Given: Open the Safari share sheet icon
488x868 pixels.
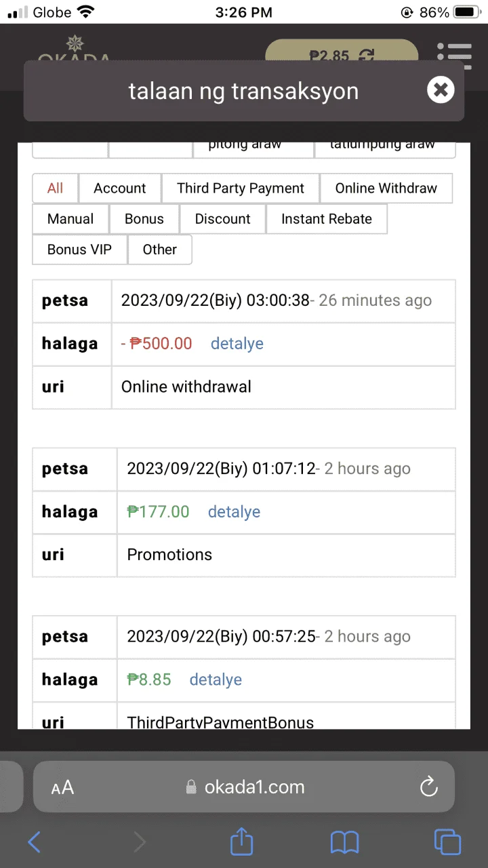Looking at the screenshot, I should point(241,842).
